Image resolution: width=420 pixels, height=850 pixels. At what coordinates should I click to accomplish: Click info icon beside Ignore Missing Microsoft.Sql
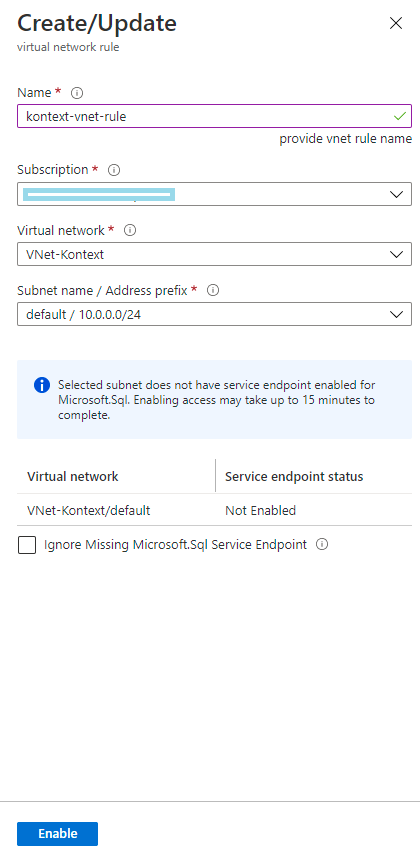[322, 544]
